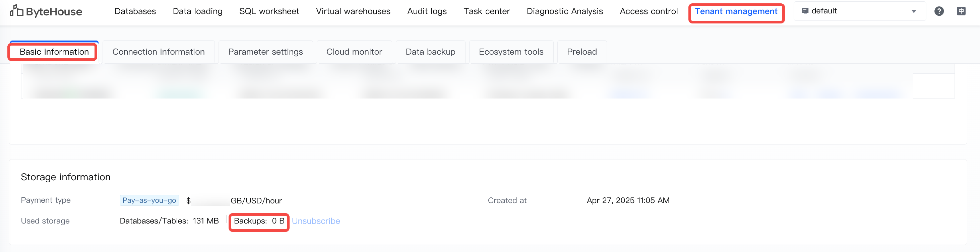The height and width of the screenshot is (252, 980).
Task: Select the Tenant management menu item
Action: [x=736, y=11]
